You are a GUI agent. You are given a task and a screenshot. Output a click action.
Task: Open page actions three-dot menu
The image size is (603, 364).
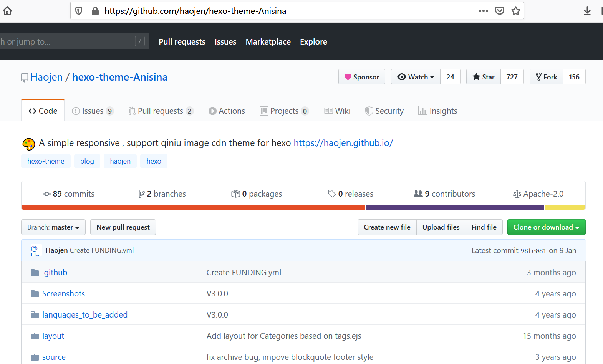click(x=484, y=11)
